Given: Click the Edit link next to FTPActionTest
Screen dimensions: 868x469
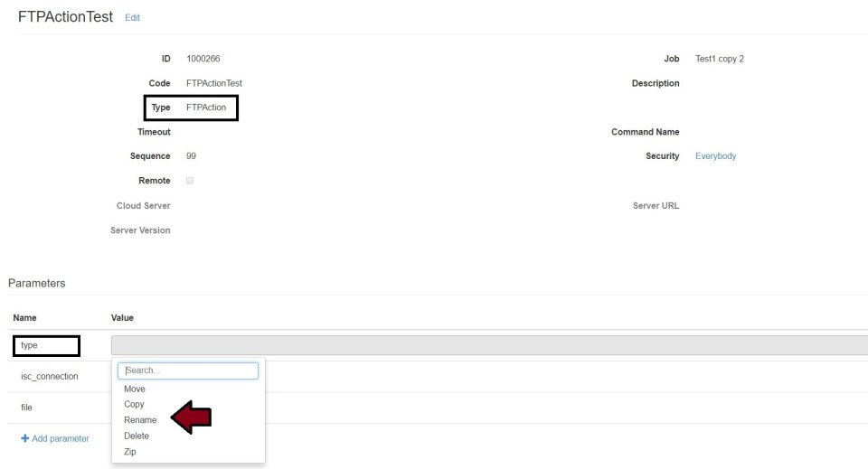Looking at the screenshot, I should pos(133,18).
